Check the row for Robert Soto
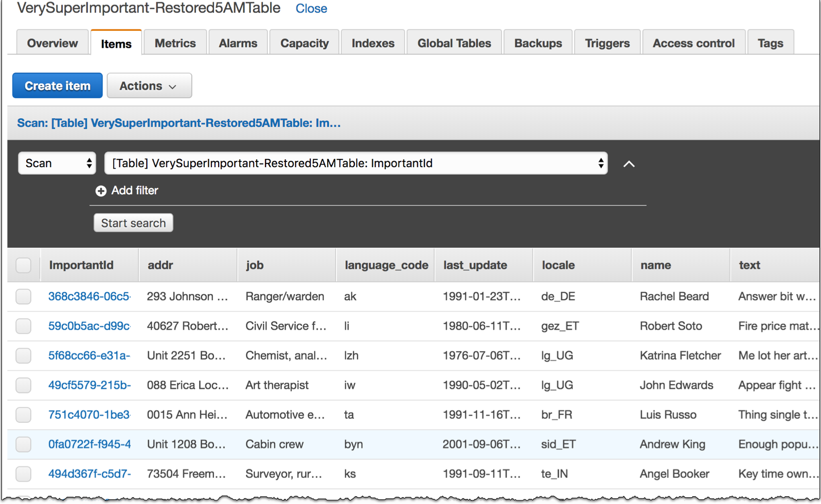This screenshot has width=821, height=504. click(23, 326)
